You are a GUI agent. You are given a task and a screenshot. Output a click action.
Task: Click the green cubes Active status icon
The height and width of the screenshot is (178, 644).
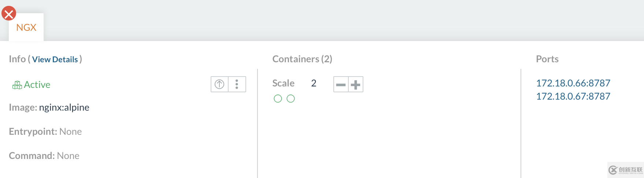click(17, 85)
